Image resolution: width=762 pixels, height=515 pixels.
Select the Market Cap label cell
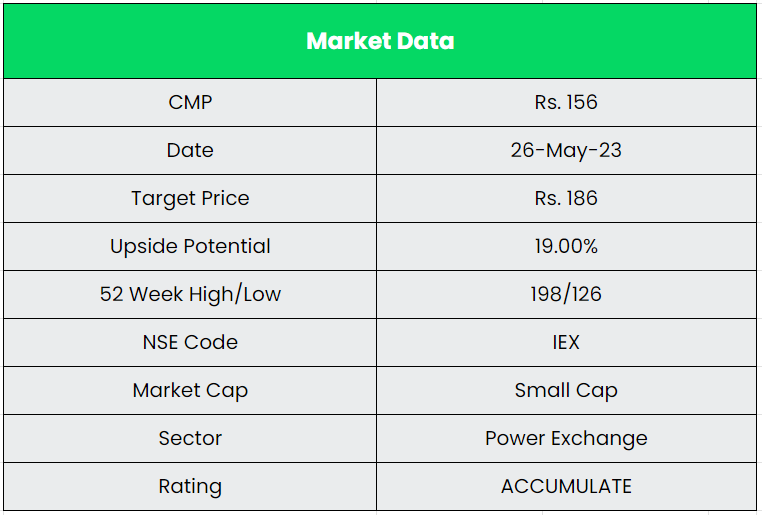pyautogui.click(x=190, y=390)
